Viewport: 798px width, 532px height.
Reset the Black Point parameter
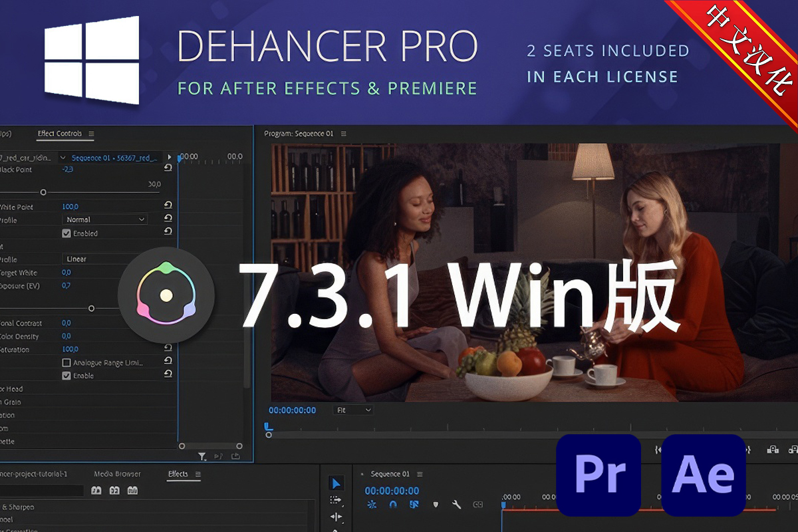pos(168,169)
